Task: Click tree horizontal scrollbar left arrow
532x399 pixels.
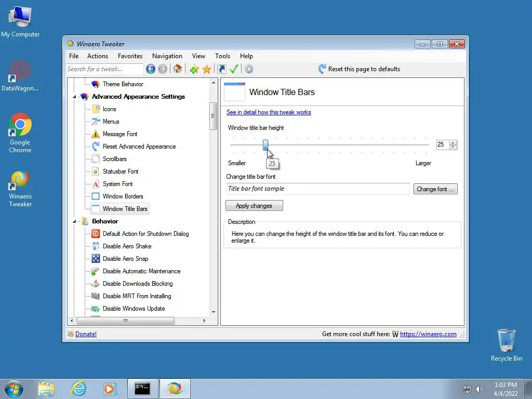Action: [x=72, y=321]
